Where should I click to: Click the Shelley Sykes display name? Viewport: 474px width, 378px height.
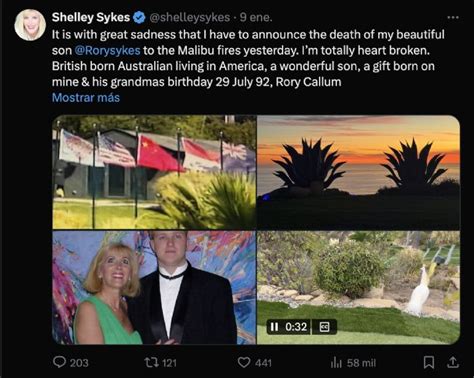(x=91, y=17)
